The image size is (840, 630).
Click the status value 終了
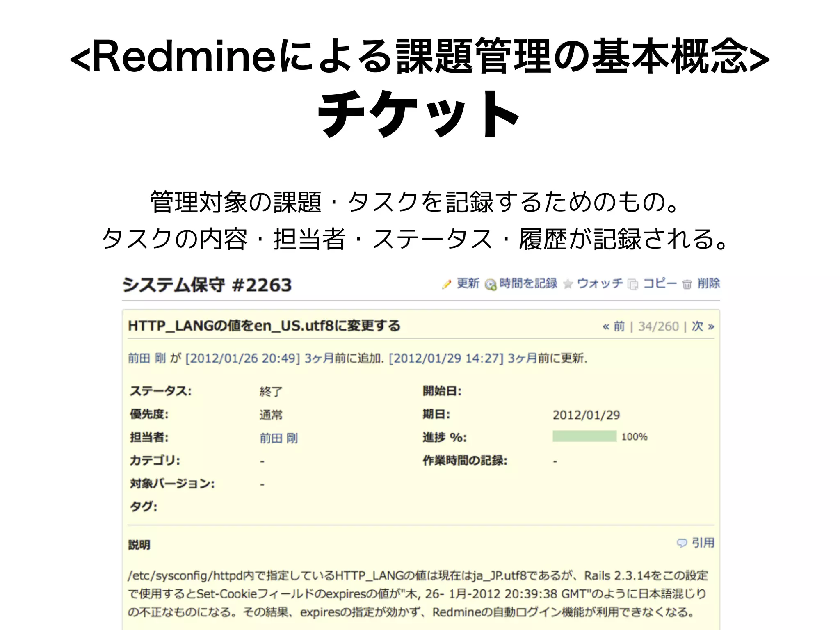(x=271, y=392)
